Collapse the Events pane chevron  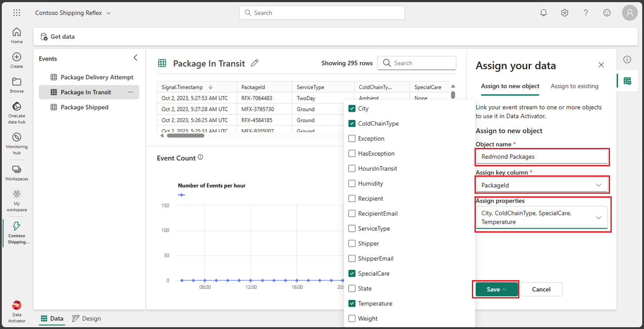tap(135, 58)
